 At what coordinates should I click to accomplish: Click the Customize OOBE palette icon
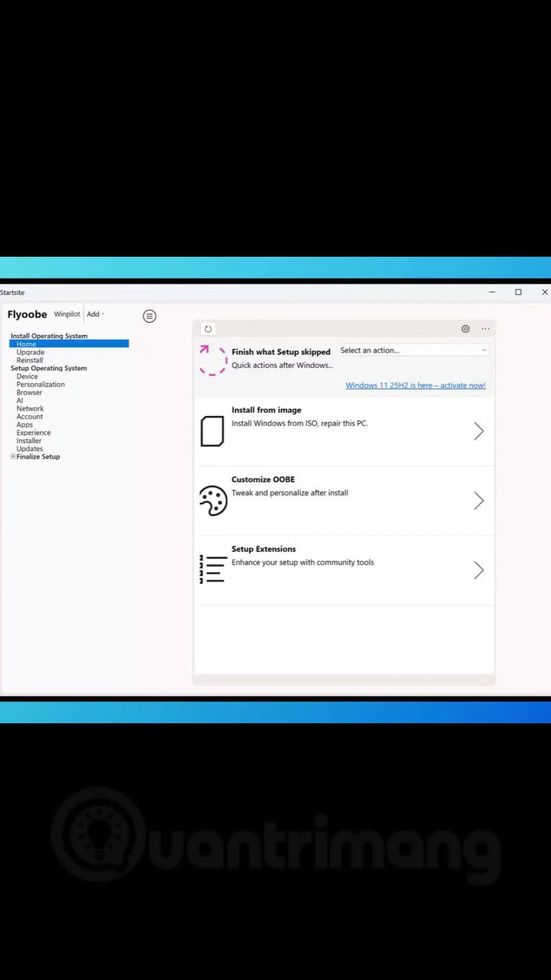pos(213,500)
